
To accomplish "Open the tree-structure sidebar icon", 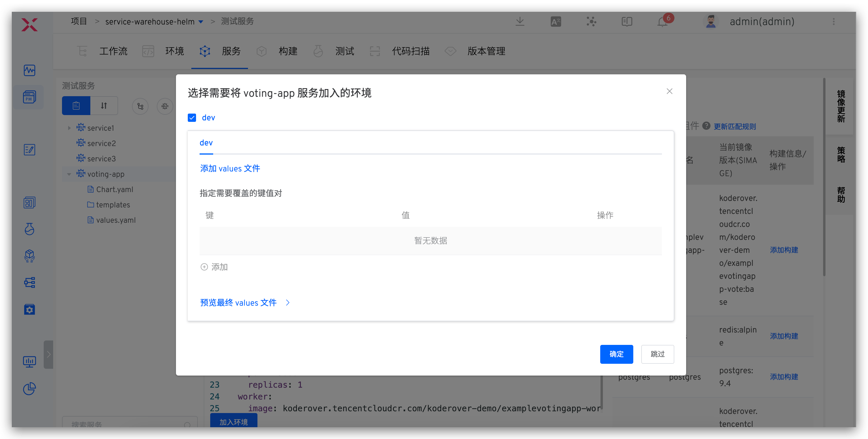I will pos(30,282).
